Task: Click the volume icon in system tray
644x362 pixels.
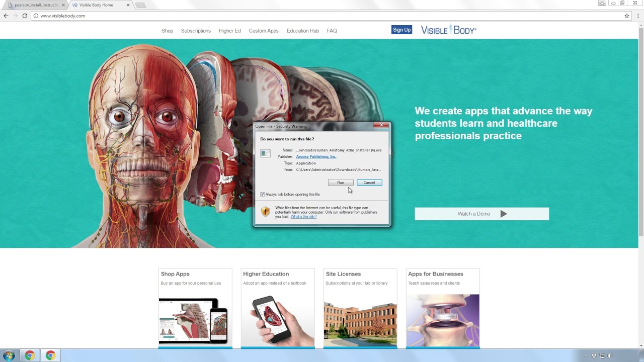Action: coord(610,356)
